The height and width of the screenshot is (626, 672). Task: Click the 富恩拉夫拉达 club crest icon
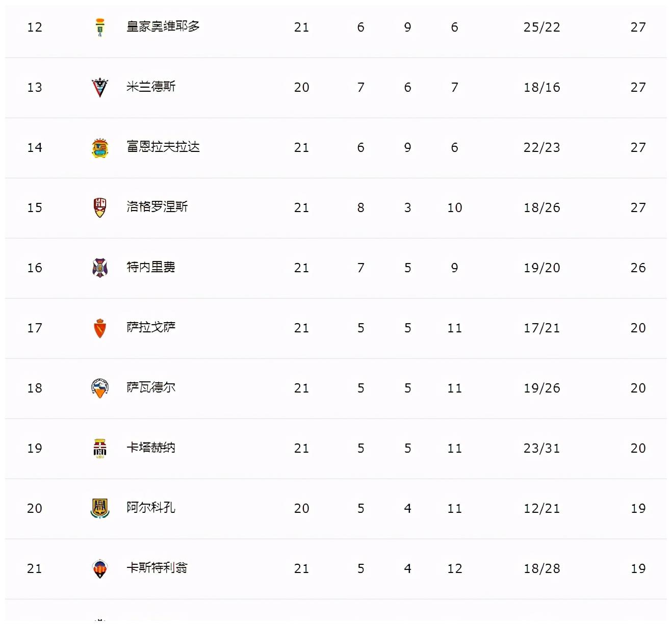pyautogui.click(x=100, y=147)
